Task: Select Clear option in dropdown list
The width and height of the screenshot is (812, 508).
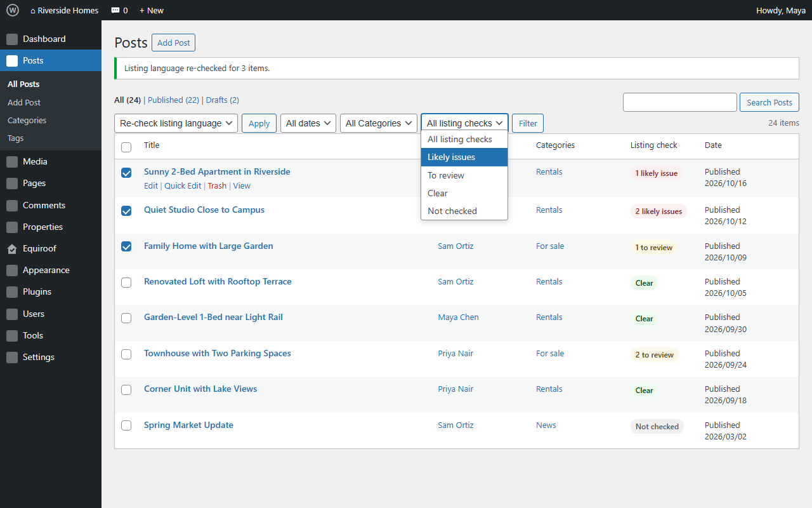Action: pos(464,193)
